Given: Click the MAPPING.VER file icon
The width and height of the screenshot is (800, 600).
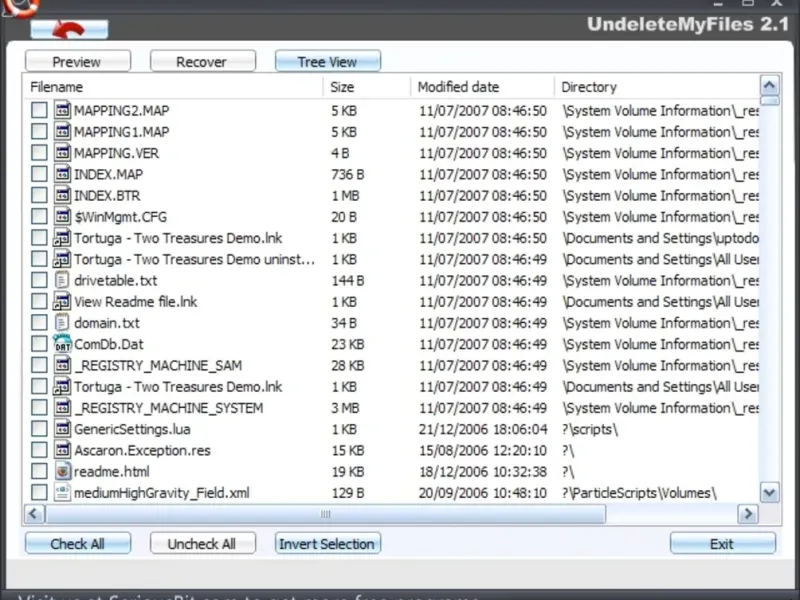Looking at the screenshot, I should [62, 153].
